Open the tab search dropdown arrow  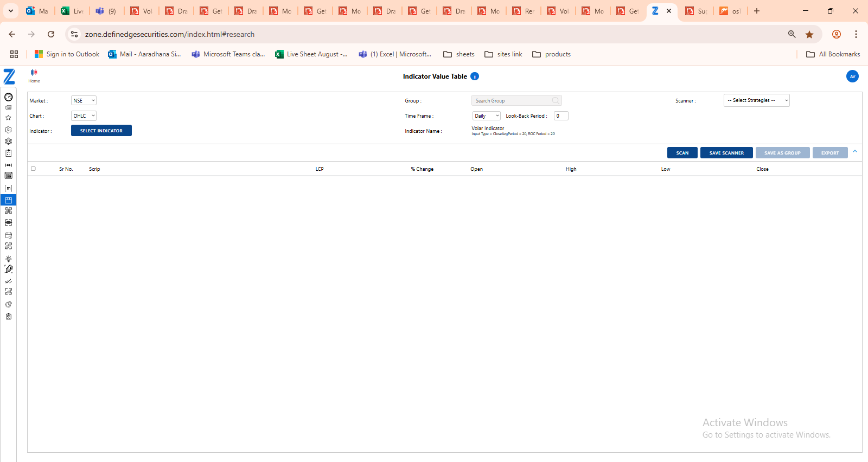coord(10,11)
